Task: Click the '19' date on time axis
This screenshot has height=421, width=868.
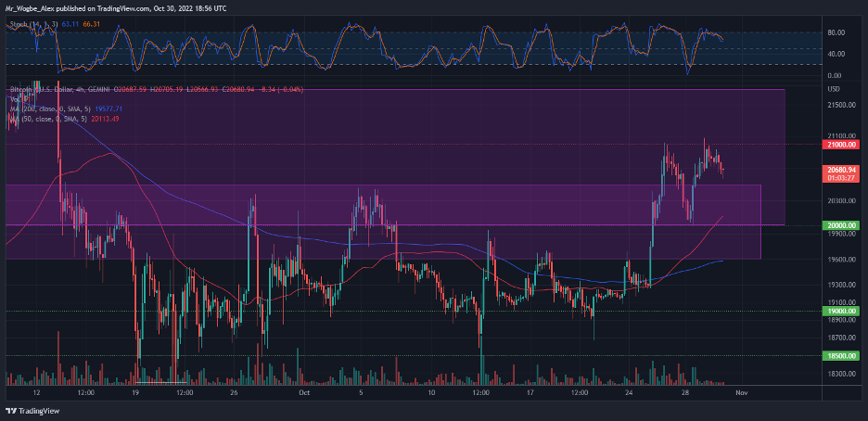Action: click(135, 392)
